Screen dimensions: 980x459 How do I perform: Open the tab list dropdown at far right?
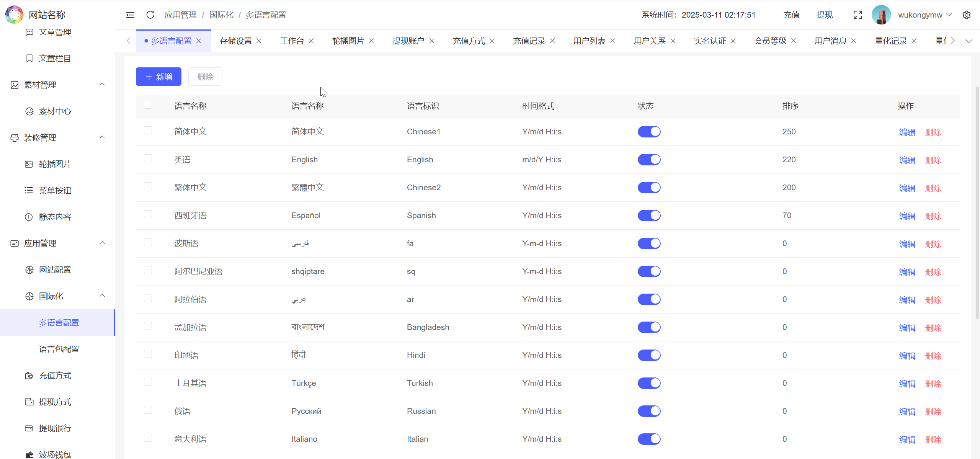click(969, 41)
